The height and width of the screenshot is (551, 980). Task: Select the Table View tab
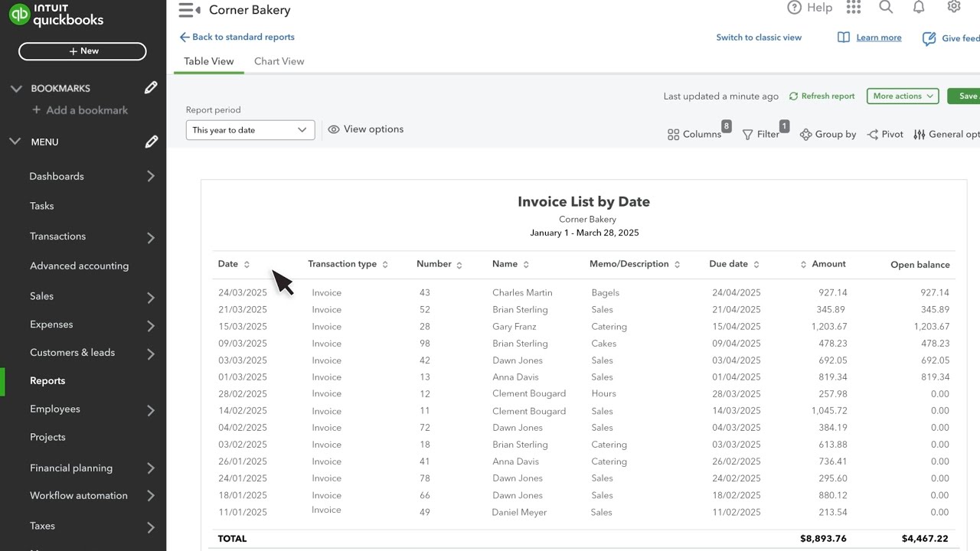coord(209,61)
